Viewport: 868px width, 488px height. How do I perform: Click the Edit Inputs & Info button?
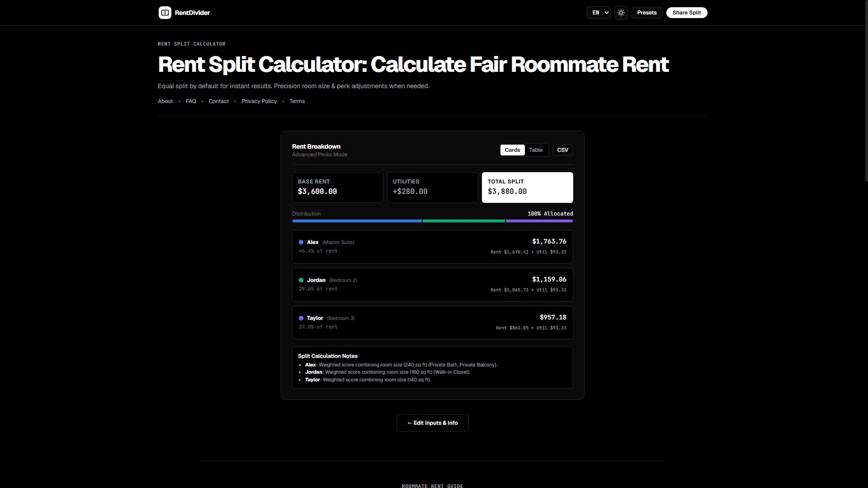click(x=433, y=423)
